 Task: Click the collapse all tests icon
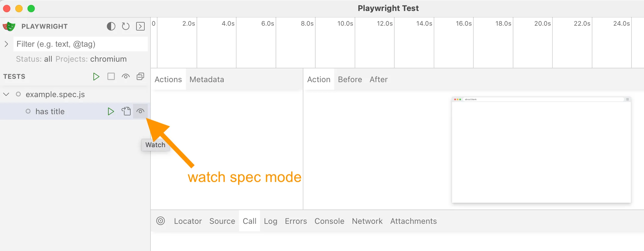(x=140, y=76)
